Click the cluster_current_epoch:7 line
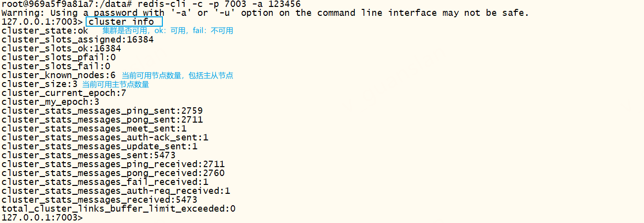Screen dimensions: 644x223 pos(64,93)
